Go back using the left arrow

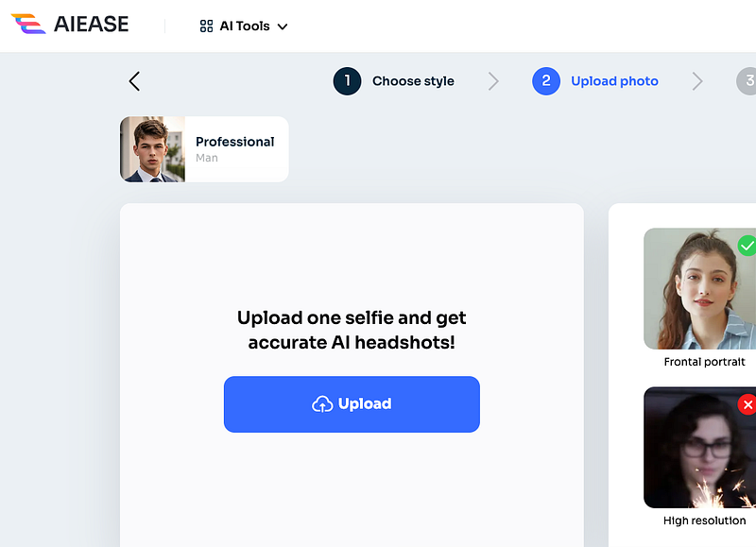134,81
